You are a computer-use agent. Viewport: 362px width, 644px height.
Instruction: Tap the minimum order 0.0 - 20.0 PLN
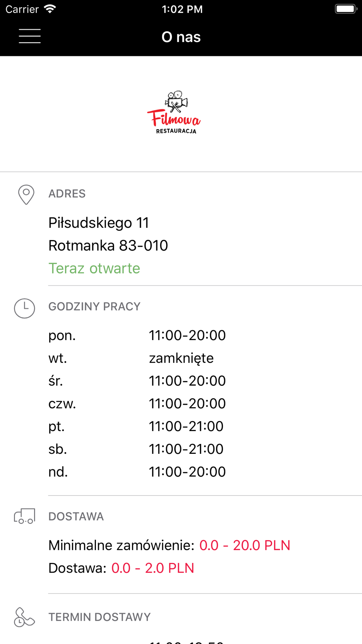(245, 545)
